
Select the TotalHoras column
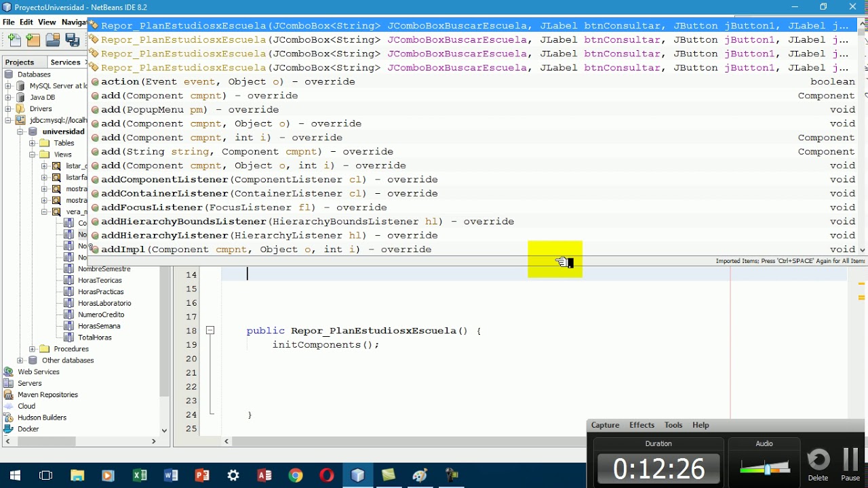pos(94,338)
